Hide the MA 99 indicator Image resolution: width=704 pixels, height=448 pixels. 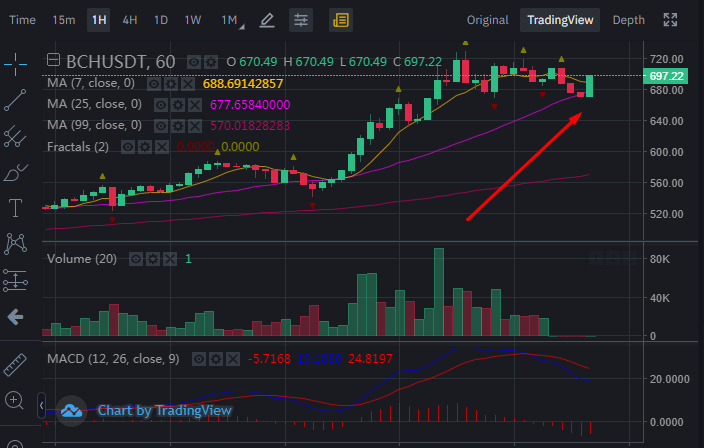pos(161,126)
